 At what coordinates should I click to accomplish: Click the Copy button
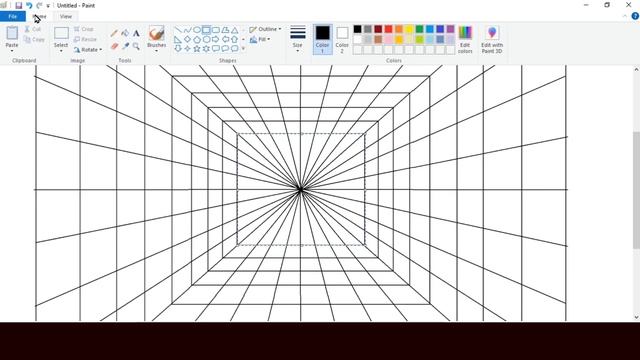pyautogui.click(x=34, y=40)
